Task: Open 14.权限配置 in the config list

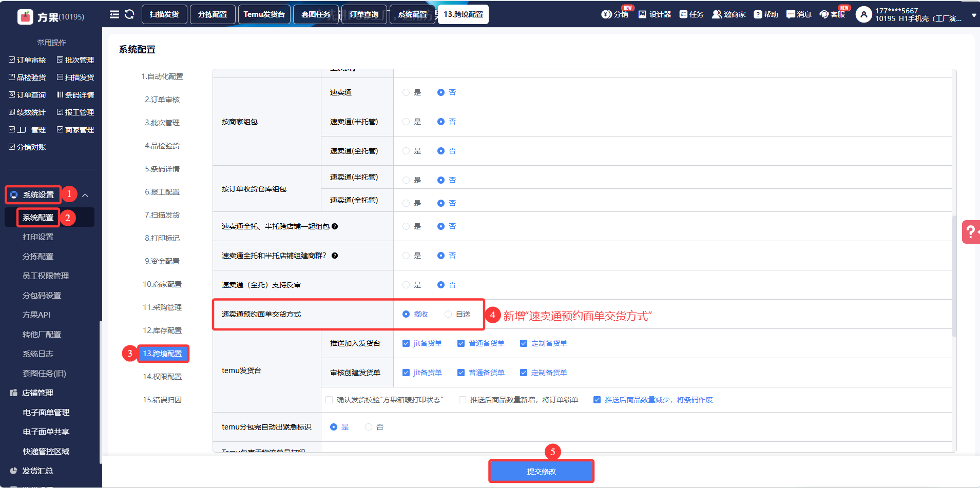Action: pyautogui.click(x=162, y=377)
